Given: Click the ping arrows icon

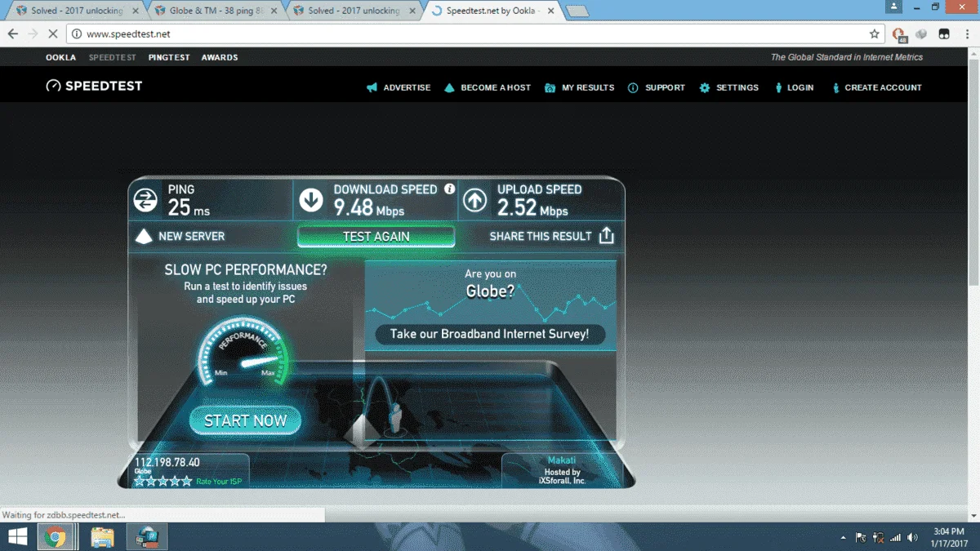Looking at the screenshot, I should 145,200.
